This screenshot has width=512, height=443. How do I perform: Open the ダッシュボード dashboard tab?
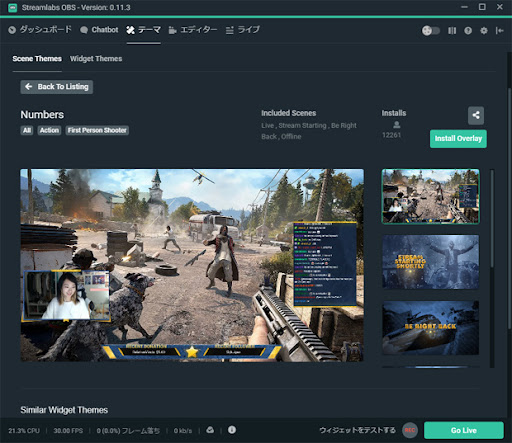coord(40,30)
